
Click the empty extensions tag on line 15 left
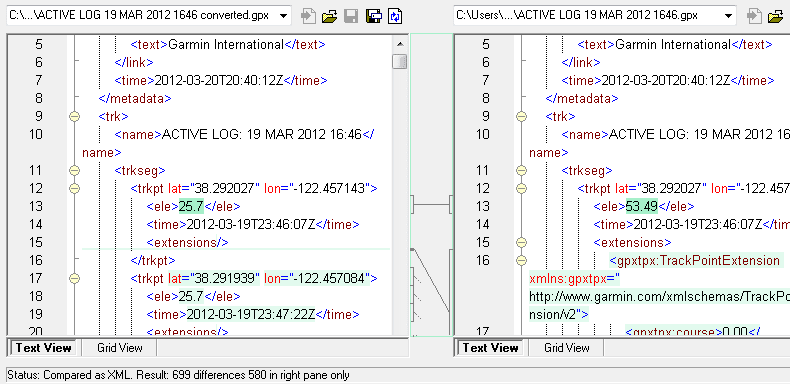coord(187,242)
